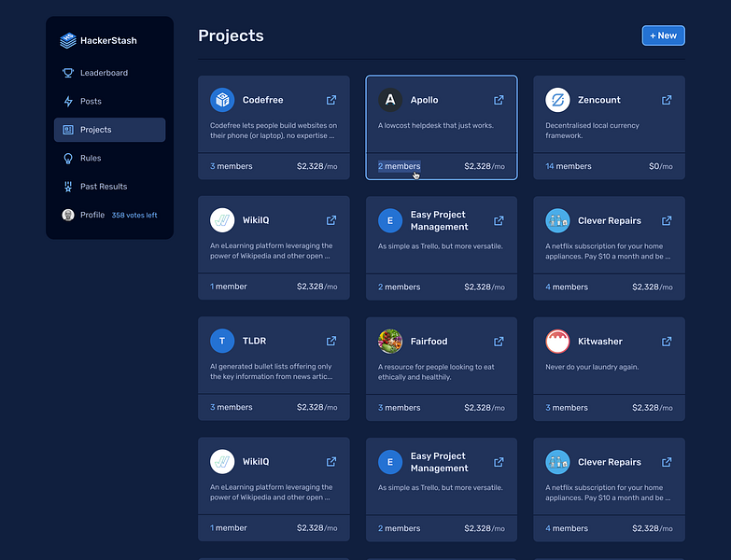Click Fairfood's "$2,328/mo" revenue
The height and width of the screenshot is (560, 731).
click(485, 408)
